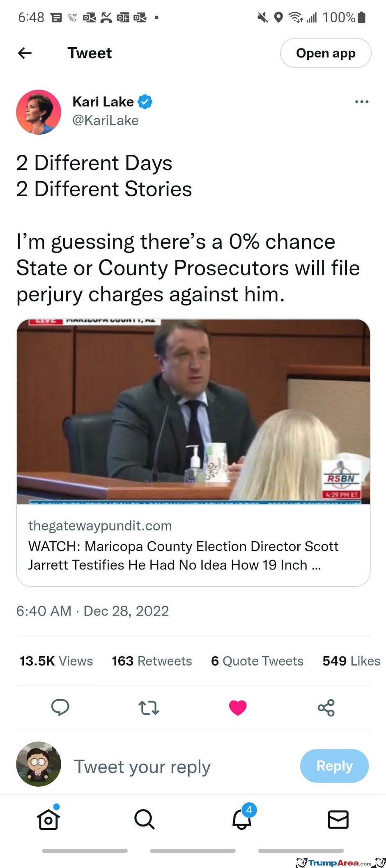Open the share icon
386x868 pixels.
click(x=326, y=707)
